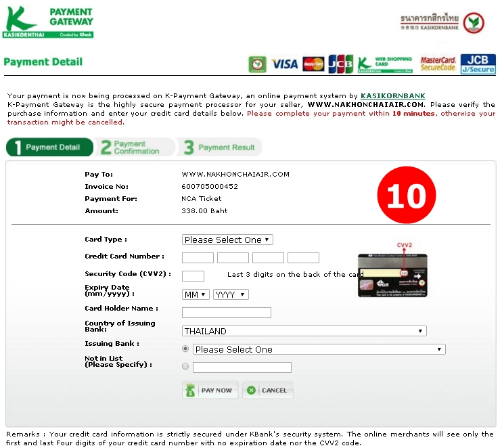Select the Payment Detail step tab

[x=49, y=148]
